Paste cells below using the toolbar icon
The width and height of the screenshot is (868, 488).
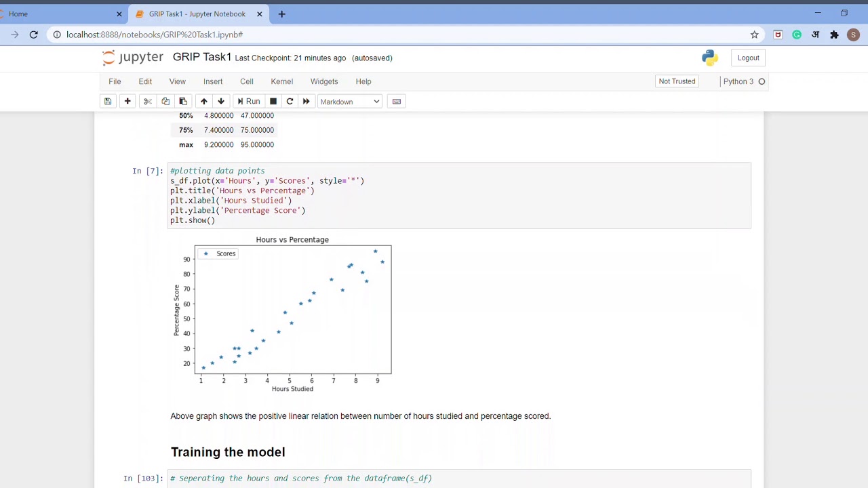[x=183, y=102]
